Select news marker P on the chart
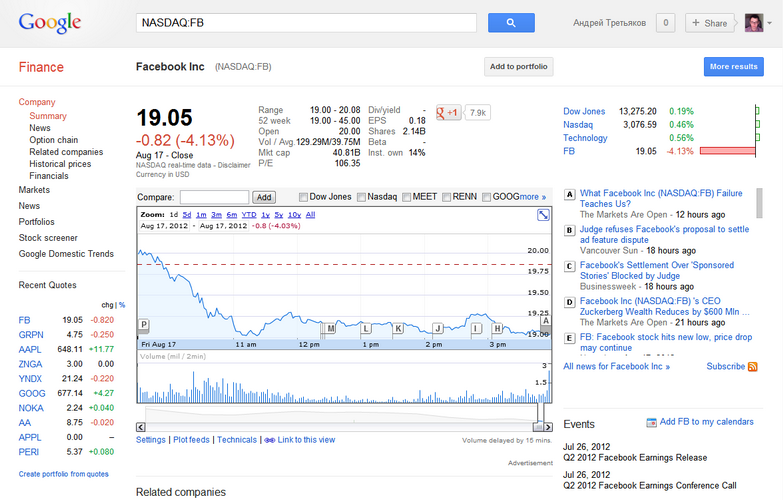783x500 pixels. click(144, 324)
